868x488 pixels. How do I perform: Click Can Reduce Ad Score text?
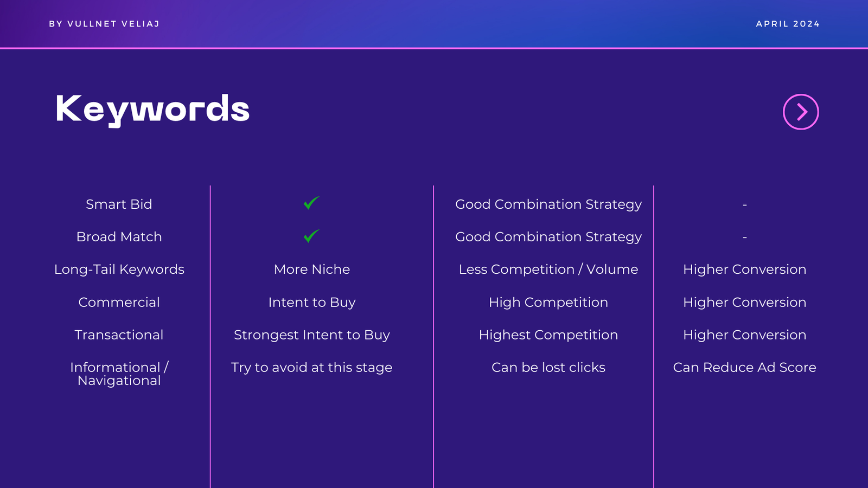(745, 368)
